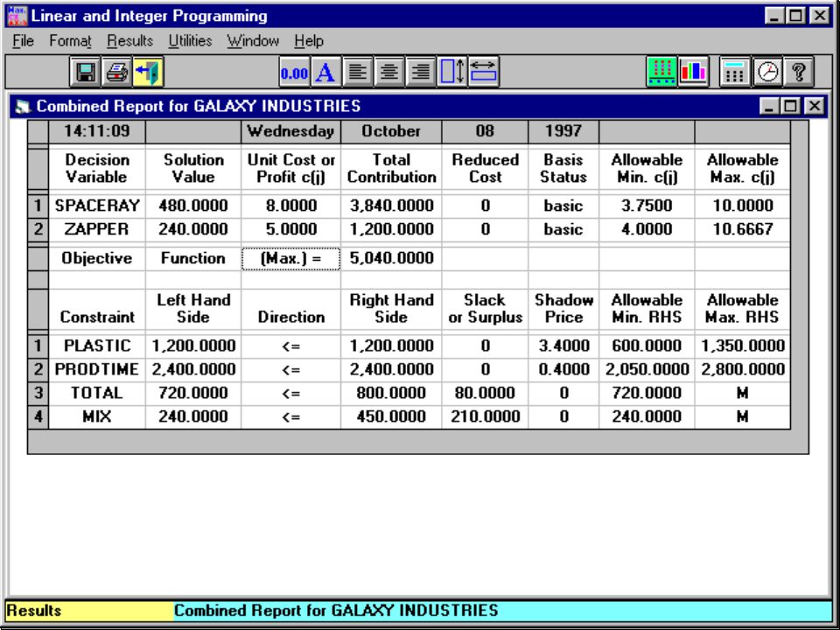Select the PRODTIME constraint cell
Image resolution: width=840 pixels, height=630 pixels.
pyautogui.click(x=97, y=369)
